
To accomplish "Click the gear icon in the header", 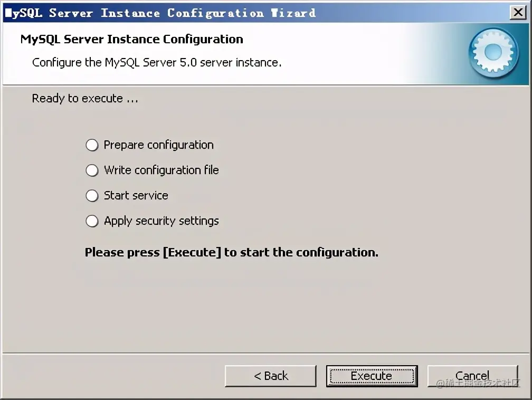I will [493, 53].
